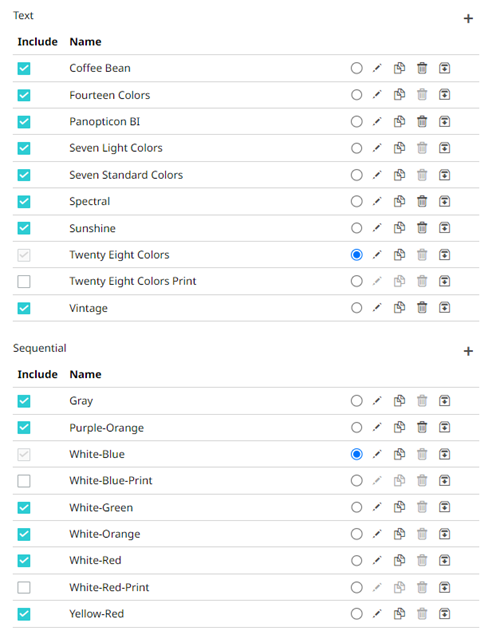Check Include for Twenty Eight Colors Print

tap(24, 281)
